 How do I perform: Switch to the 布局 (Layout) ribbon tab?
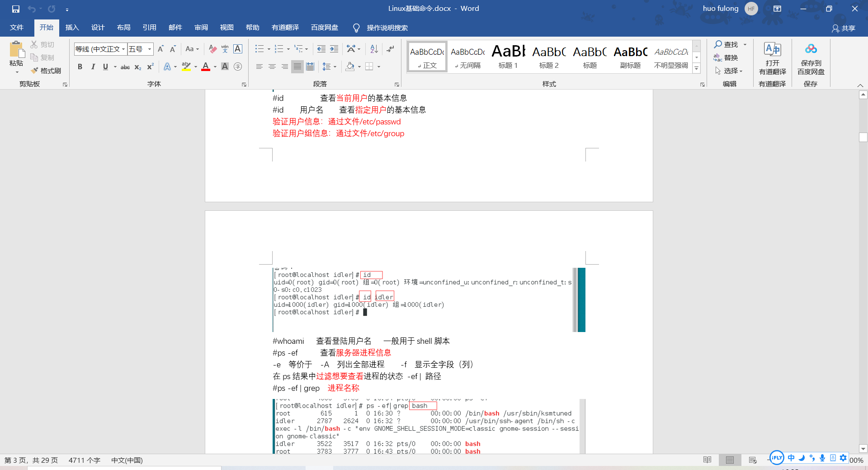pyautogui.click(x=123, y=28)
